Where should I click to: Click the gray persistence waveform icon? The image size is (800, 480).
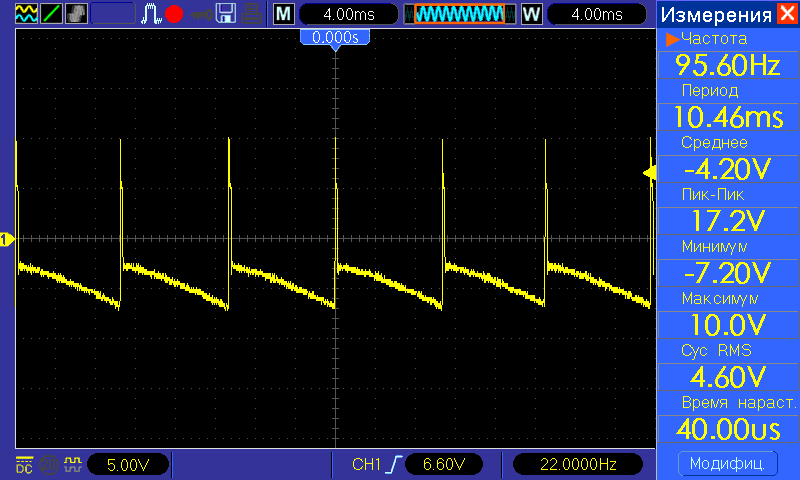click(x=74, y=14)
